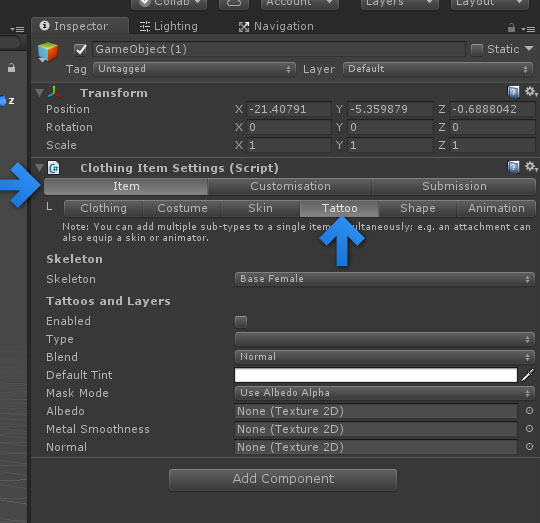Open Transform component help icon
Viewport: 540px width, 523px height.
point(513,92)
